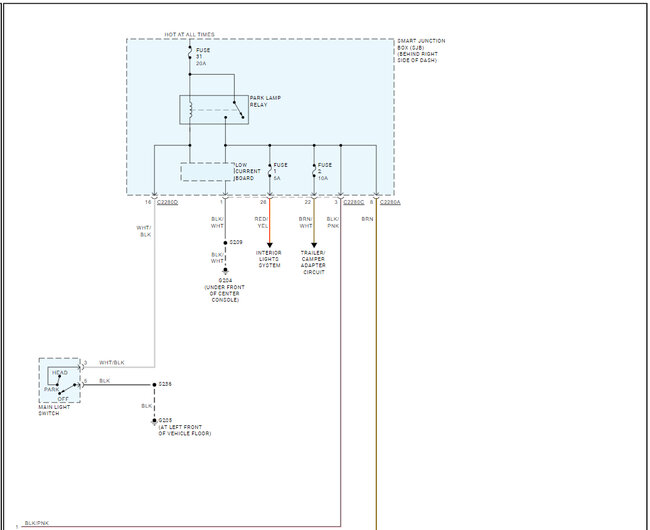The width and height of the screenshot is (650, 530).
Task: Click pin number 22 above the BRN/WHT wire
Action: click(308, 202)
